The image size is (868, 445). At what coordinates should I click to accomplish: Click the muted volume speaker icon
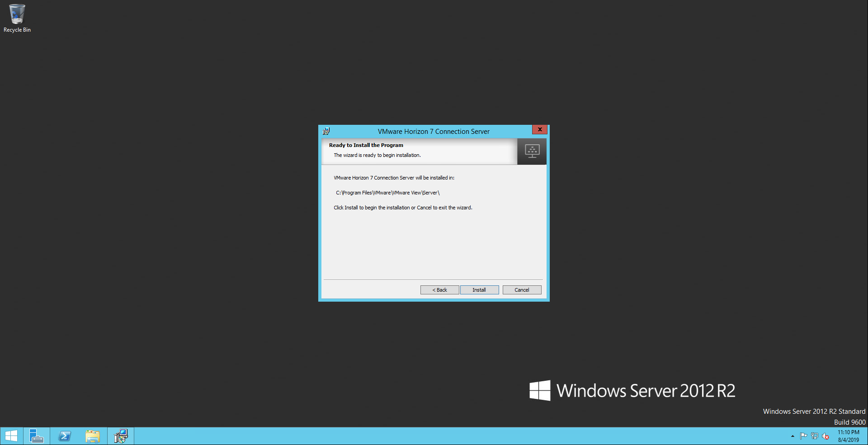pos(826,436)
